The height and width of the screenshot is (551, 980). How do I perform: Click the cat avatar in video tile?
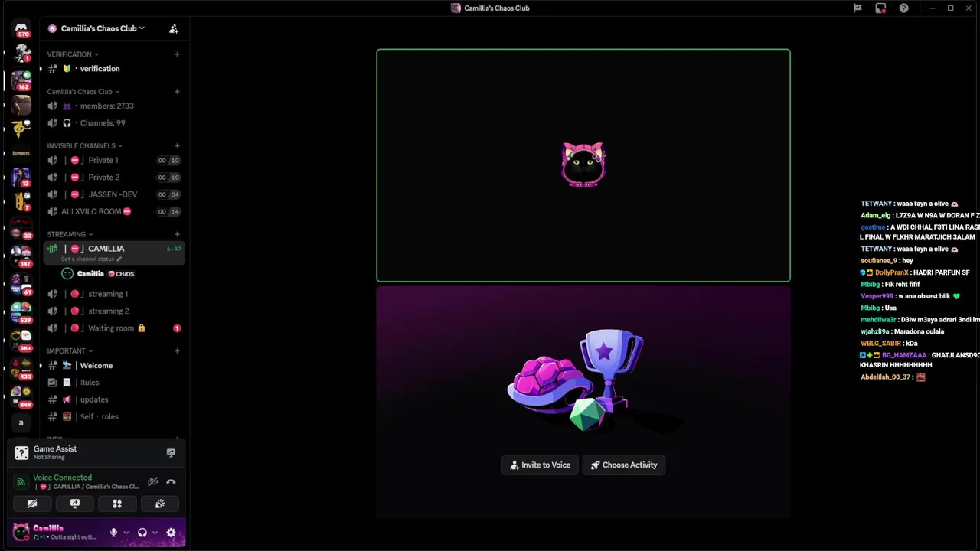tap(583, 165)
